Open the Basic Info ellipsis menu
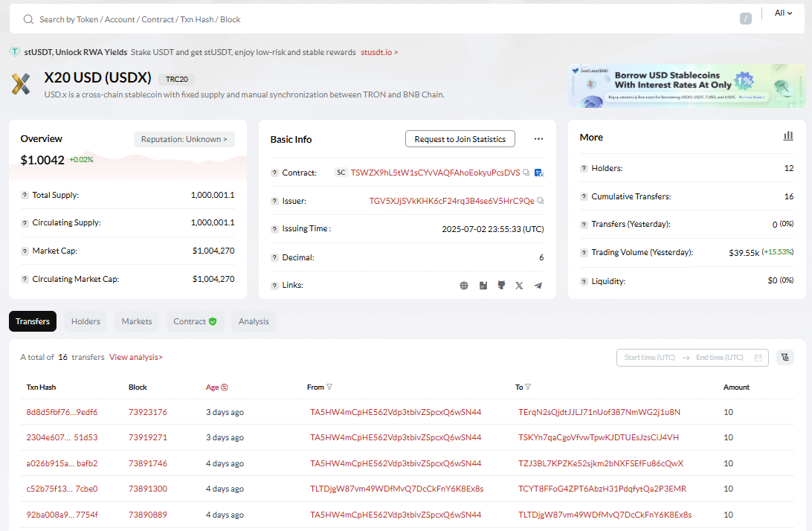This screenshot has width=812, height=531. [538, 139]
